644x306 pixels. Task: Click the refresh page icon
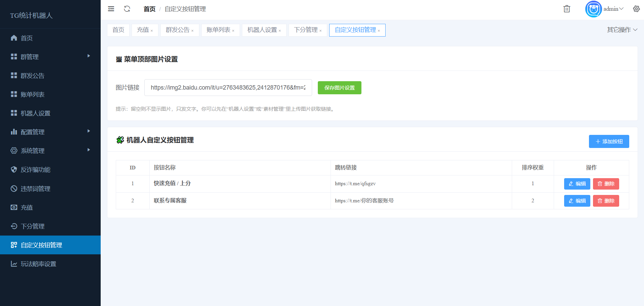point(127,9)
